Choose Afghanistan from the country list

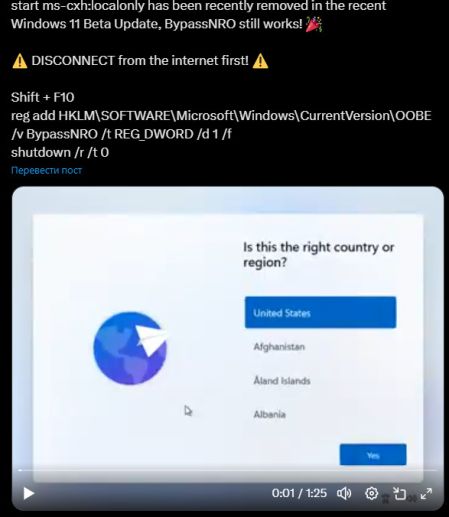(279, 347)
